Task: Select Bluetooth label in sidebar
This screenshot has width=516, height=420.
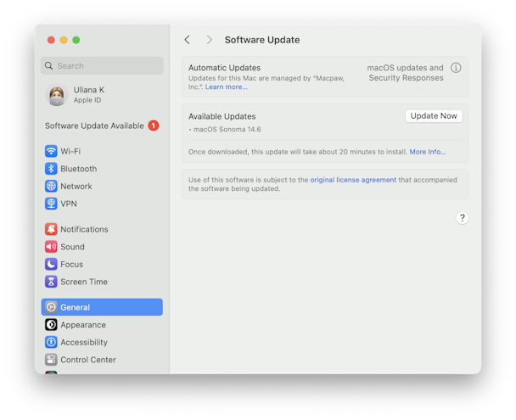Action: (79, 169)
